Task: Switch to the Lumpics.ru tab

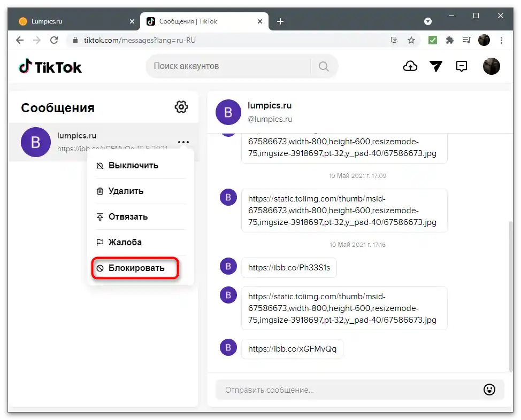Action: tap(73, 21)
